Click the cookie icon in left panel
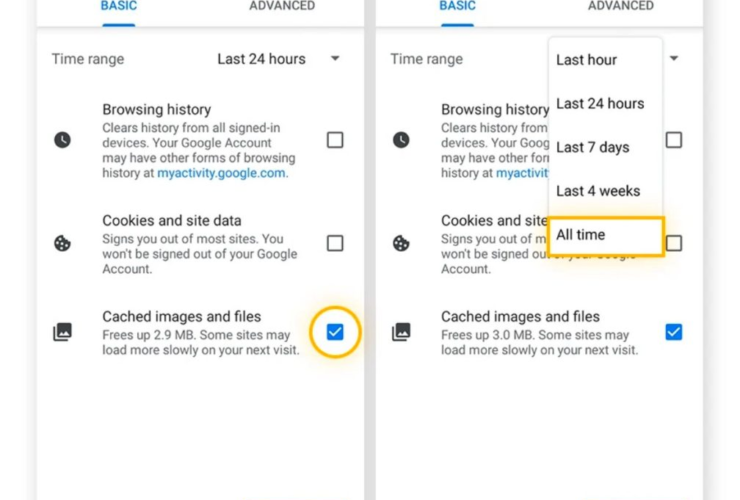This screenshot has height=500, width=740. click(63, 243)
